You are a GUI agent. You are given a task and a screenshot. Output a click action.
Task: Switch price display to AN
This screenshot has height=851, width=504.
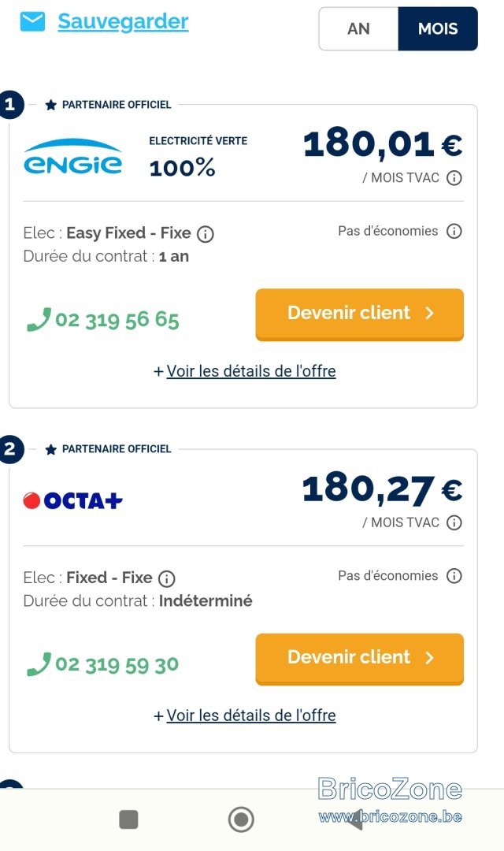pyautogui.click(x=358, y=29)
